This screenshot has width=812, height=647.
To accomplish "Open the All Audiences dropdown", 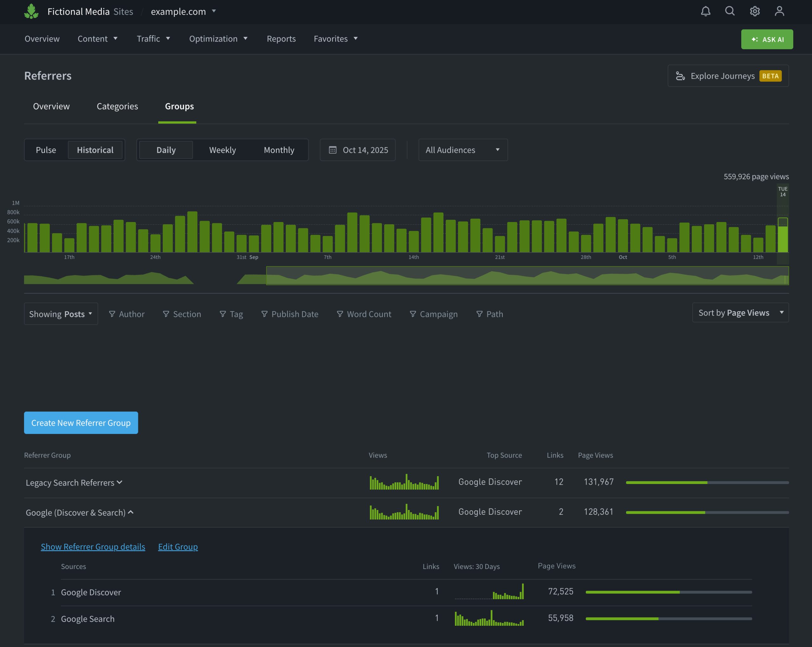I will [x=462, y=150].
